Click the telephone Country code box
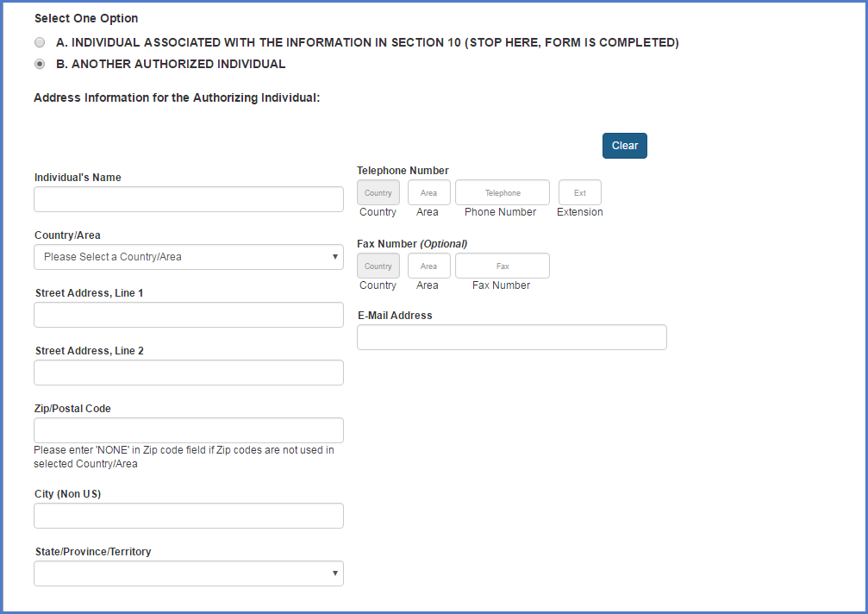This screenshot has width=868, height=614. pyautogui.click(x=378, y=192)
